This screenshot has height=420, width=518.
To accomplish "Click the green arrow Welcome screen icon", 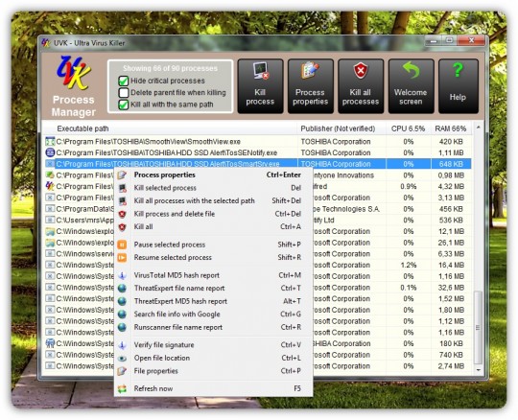I will 411,70.
